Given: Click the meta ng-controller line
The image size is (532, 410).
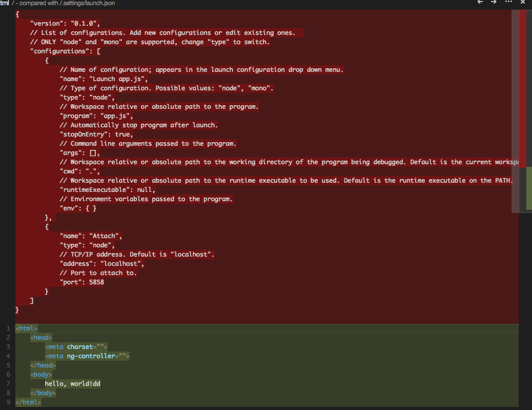Looking at the screenshot, I should [87, 356].
